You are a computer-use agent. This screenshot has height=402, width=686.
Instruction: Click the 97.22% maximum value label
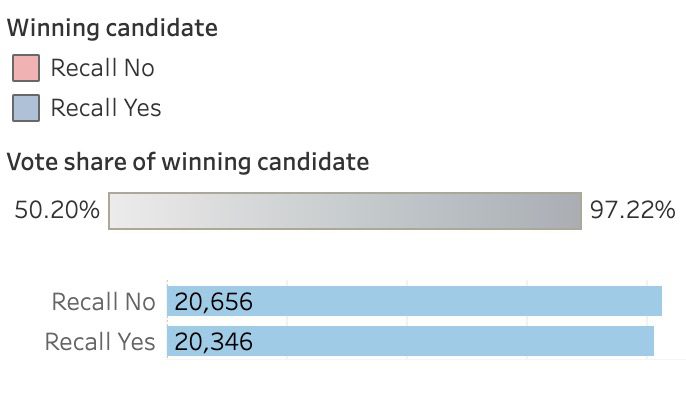632,210
